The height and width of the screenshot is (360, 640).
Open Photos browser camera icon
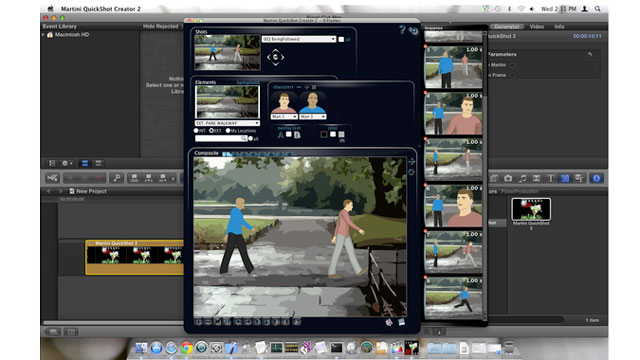coord(508,178)
